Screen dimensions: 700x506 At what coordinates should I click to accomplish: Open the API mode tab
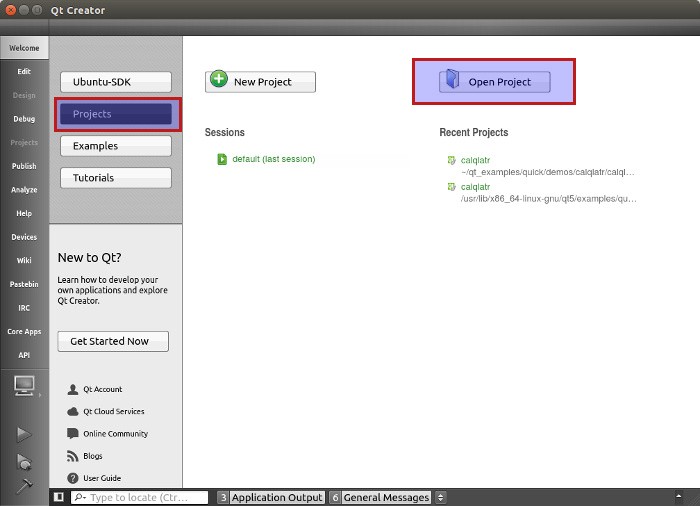[x=24, y=355]
